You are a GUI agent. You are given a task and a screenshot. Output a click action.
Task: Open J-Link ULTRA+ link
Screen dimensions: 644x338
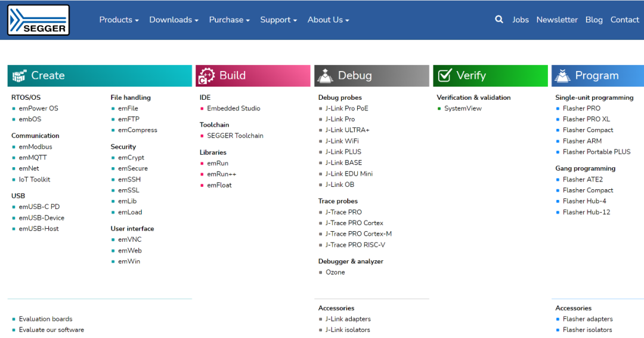[x=348, y=130]
